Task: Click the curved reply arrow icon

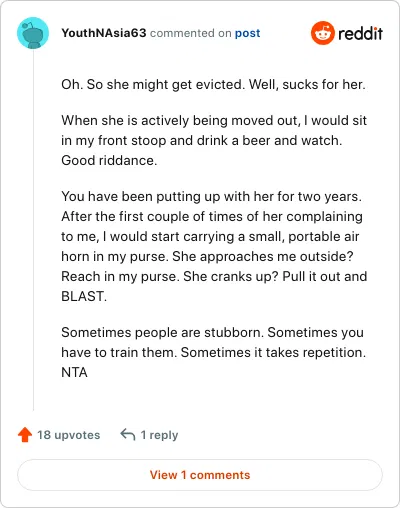Action: 128,434
